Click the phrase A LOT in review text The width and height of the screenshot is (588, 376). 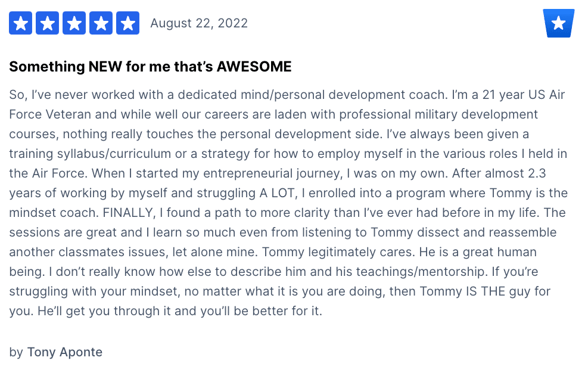point(277,193)
